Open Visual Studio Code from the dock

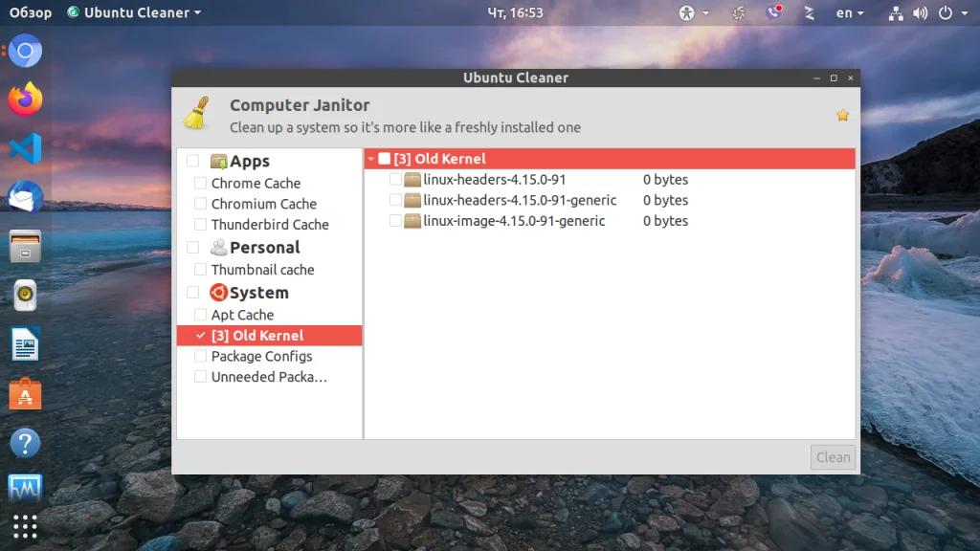[x=25, y=148]
